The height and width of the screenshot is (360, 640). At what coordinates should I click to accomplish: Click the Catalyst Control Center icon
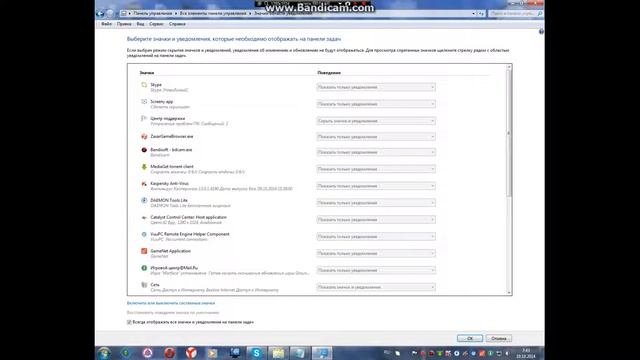click(x=144, y=218)
